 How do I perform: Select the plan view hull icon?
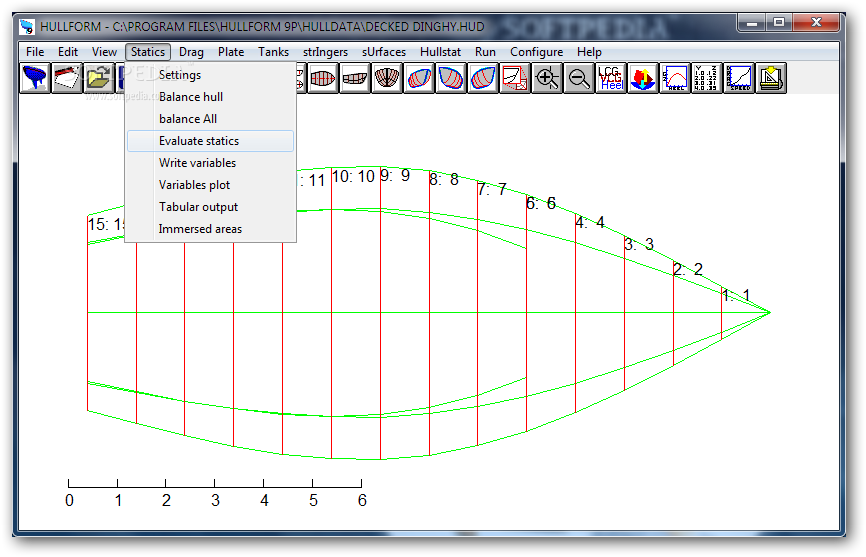323,78
